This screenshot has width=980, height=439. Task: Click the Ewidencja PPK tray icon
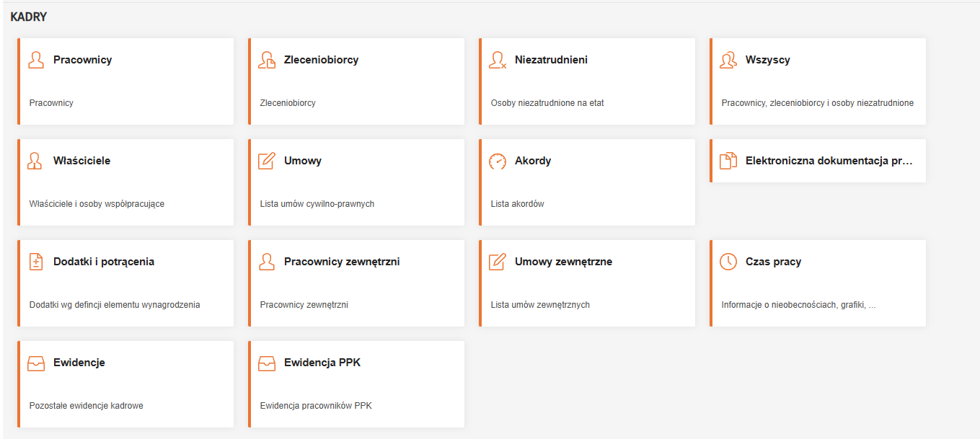click(267, 363)
